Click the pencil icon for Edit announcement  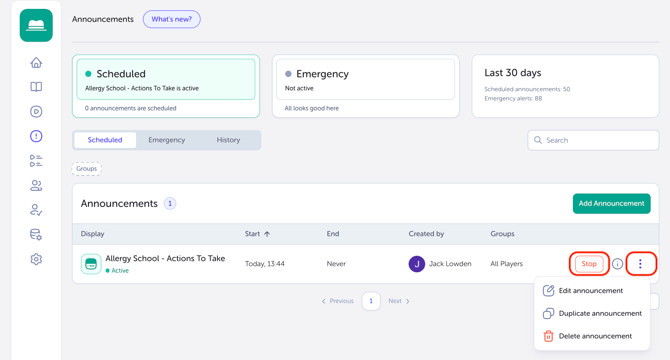[x=548, y=290]
